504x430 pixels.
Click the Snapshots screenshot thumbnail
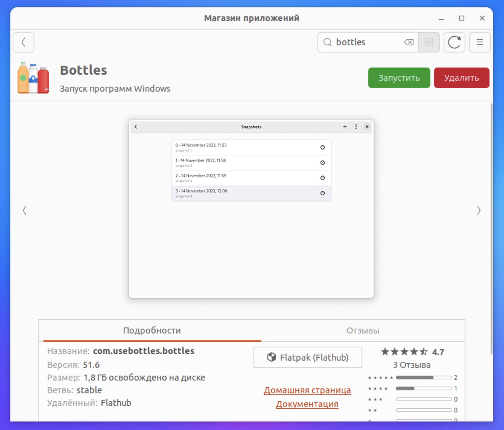click(251, 209)
